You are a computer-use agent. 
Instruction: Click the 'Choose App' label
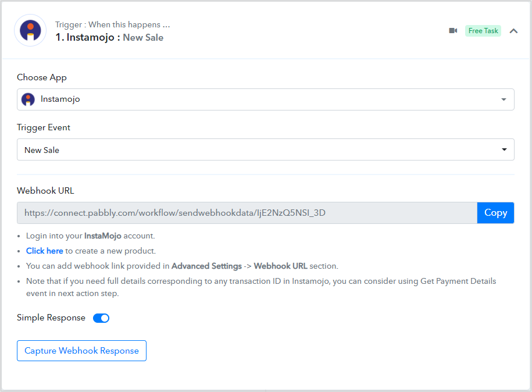point(42,77)
